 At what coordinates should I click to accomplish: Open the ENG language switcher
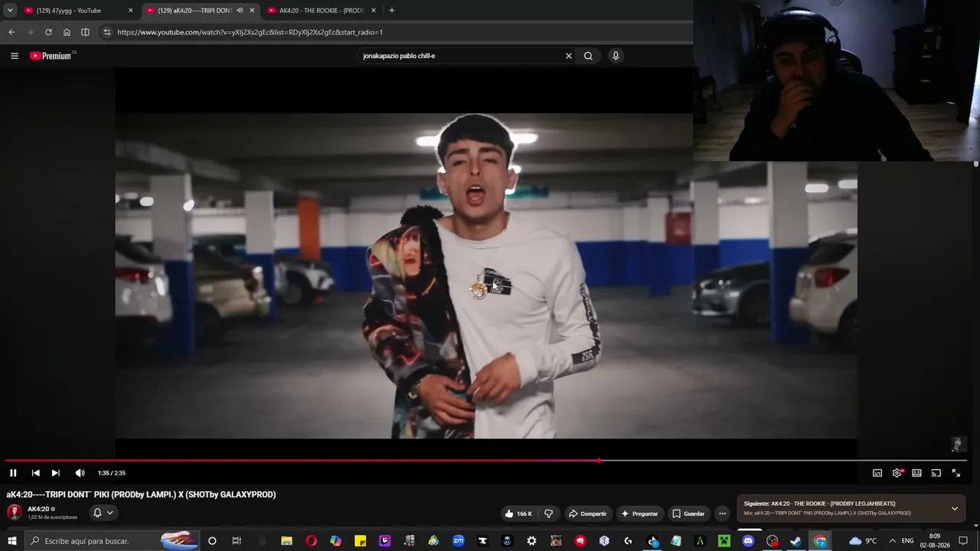point(908,541)
